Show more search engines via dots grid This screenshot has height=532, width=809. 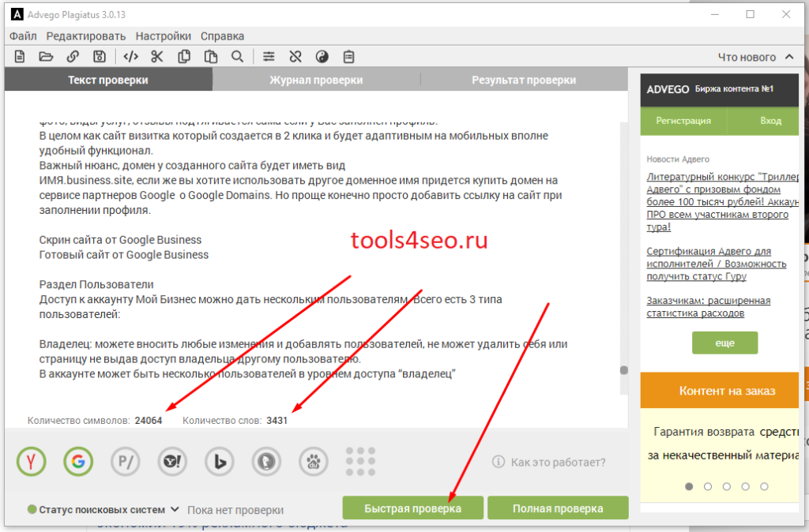360,462
